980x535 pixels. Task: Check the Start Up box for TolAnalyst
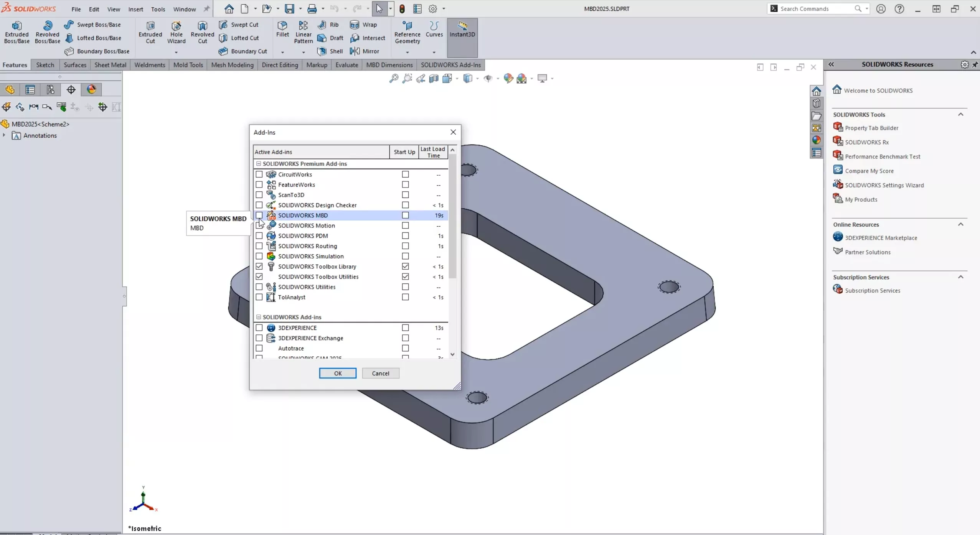coord(405,297)
